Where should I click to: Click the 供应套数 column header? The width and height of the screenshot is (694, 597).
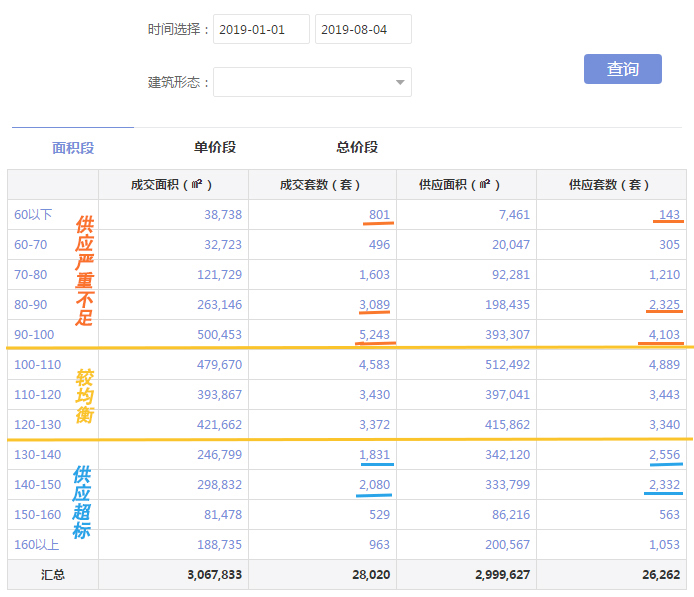pyautogui.click(x=609, y=185)
